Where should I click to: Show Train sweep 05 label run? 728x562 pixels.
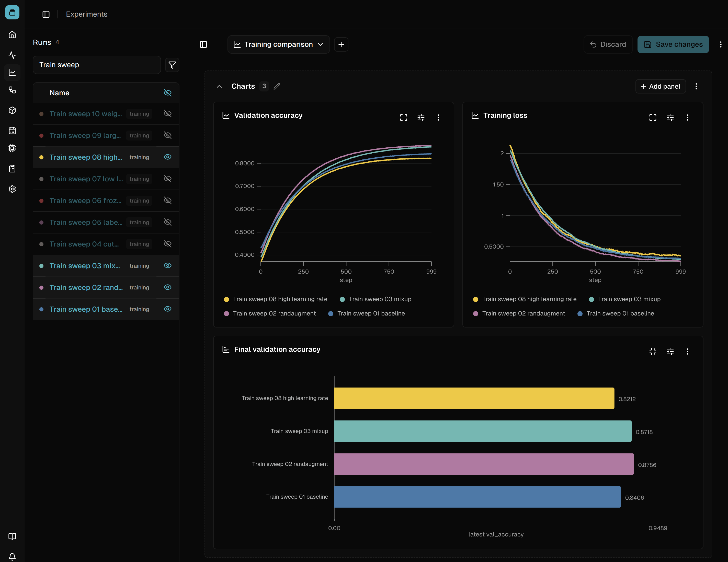(x=168, y=222)
